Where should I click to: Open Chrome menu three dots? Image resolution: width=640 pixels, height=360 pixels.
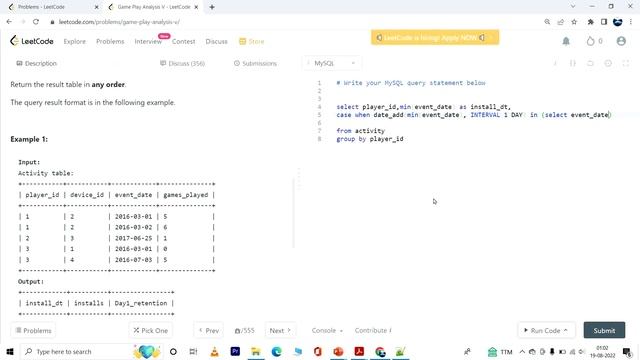[631, 22]
